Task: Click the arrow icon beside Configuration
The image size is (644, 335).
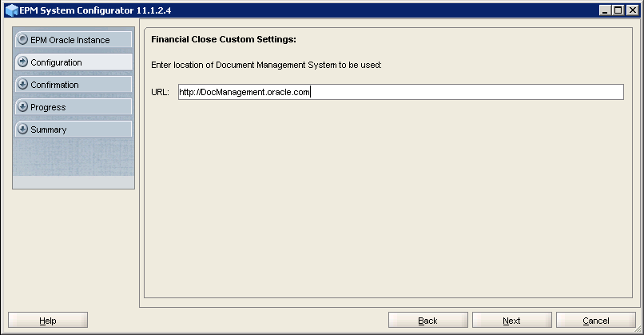Action: 23,62
